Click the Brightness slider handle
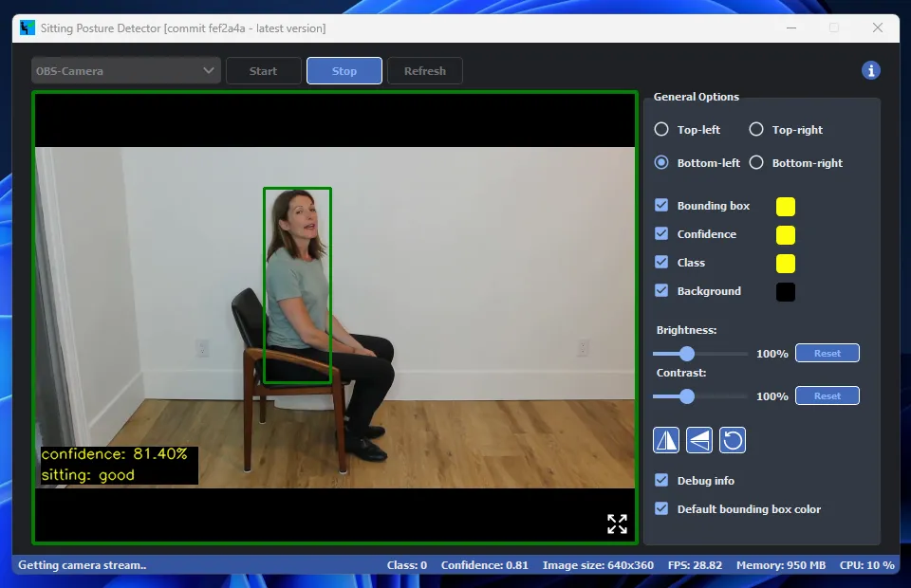 point(687,354)
